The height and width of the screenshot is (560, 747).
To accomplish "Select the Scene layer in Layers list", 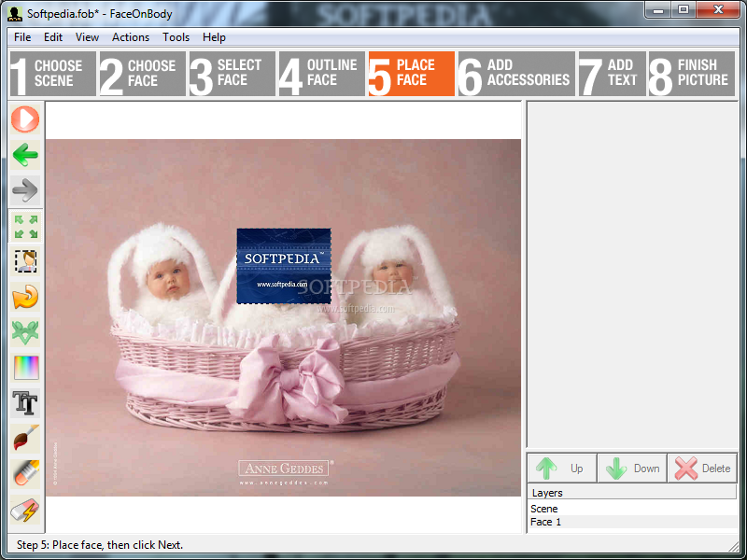I will 633,509.
